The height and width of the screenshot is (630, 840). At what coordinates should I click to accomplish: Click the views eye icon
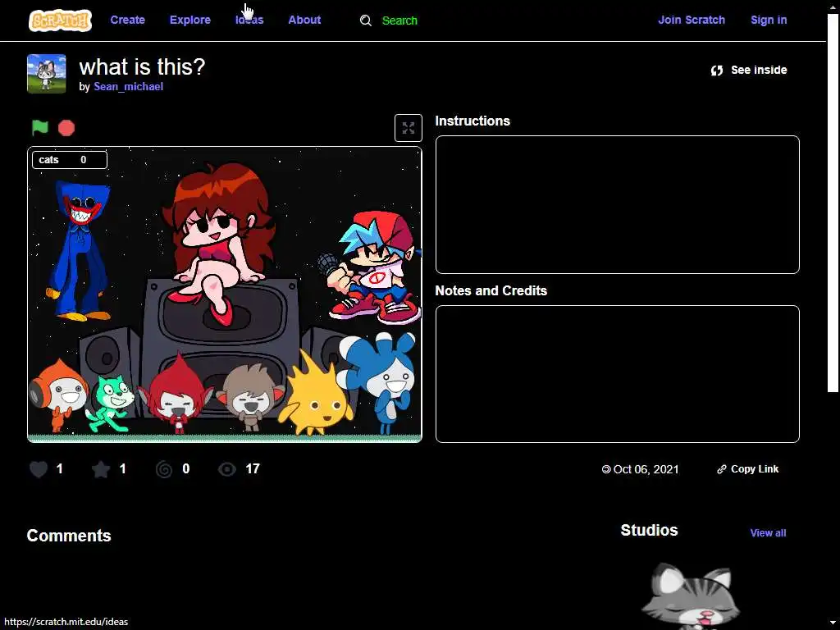227,469
